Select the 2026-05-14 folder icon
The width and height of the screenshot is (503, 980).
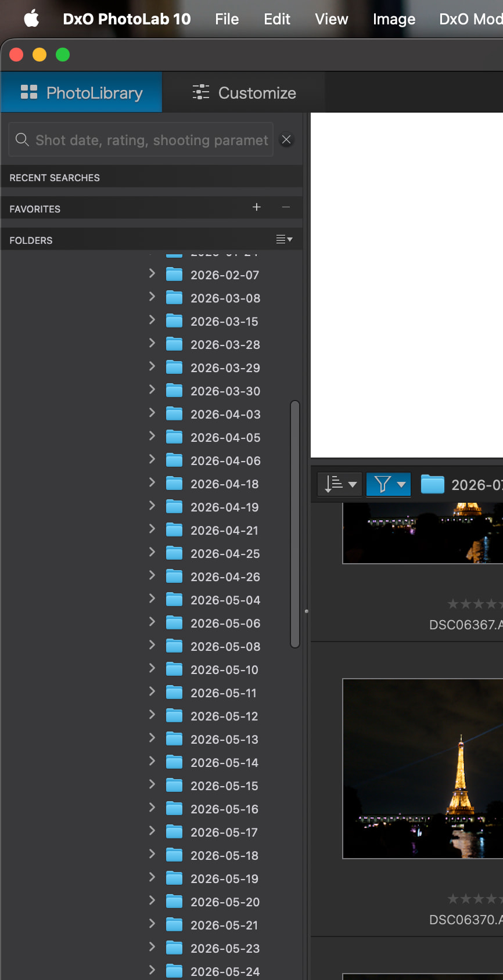[x=174, y=762]
